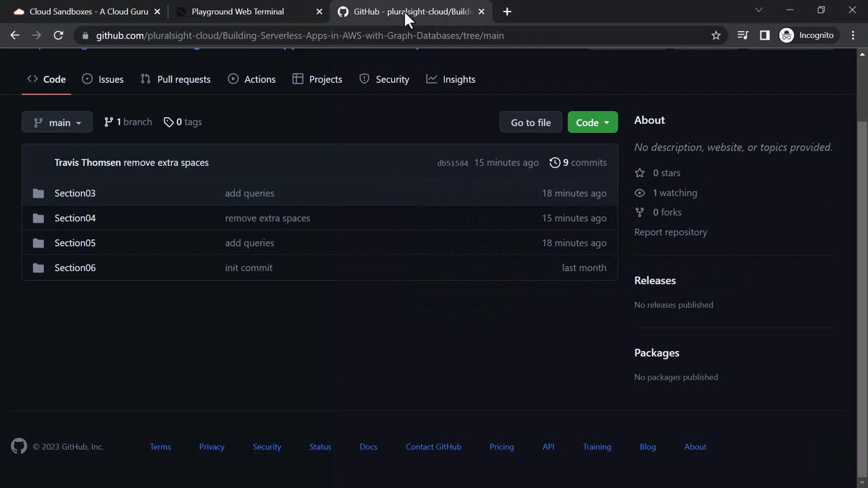Open the Training footer link
The width and height of the screenshot is (868, 488).
597,447
